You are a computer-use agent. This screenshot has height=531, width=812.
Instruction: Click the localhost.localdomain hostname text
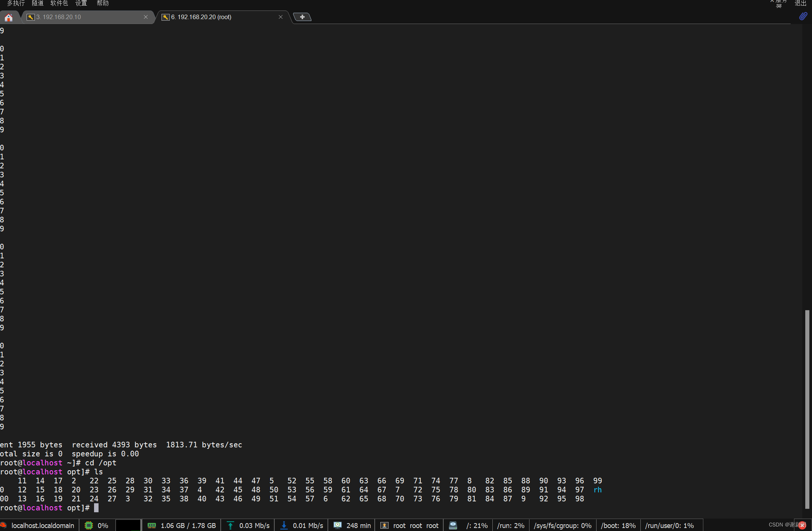coord(43,525)
